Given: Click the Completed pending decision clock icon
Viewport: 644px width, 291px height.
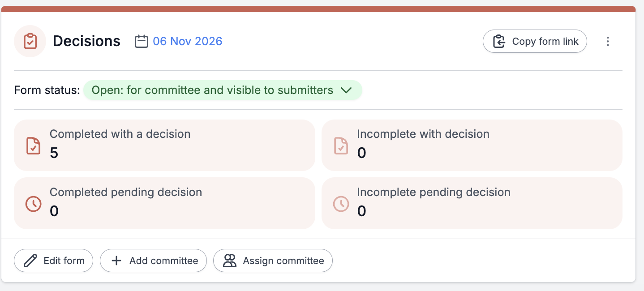Looking at the screenshot, I should [34, 204].
